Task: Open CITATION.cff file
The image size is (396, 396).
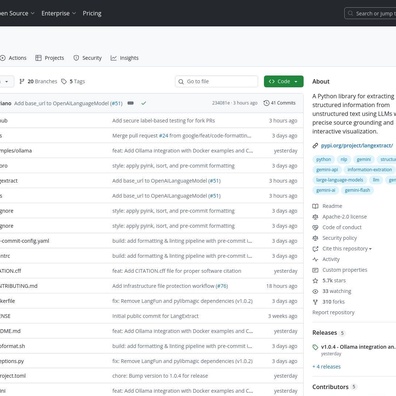Action: point(10,271)
